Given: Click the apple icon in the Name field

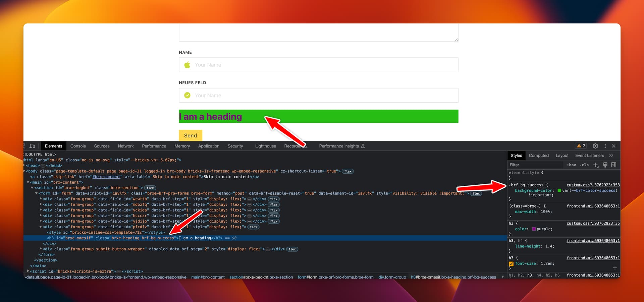Looking at the screenshot, I should coord(187,65).
